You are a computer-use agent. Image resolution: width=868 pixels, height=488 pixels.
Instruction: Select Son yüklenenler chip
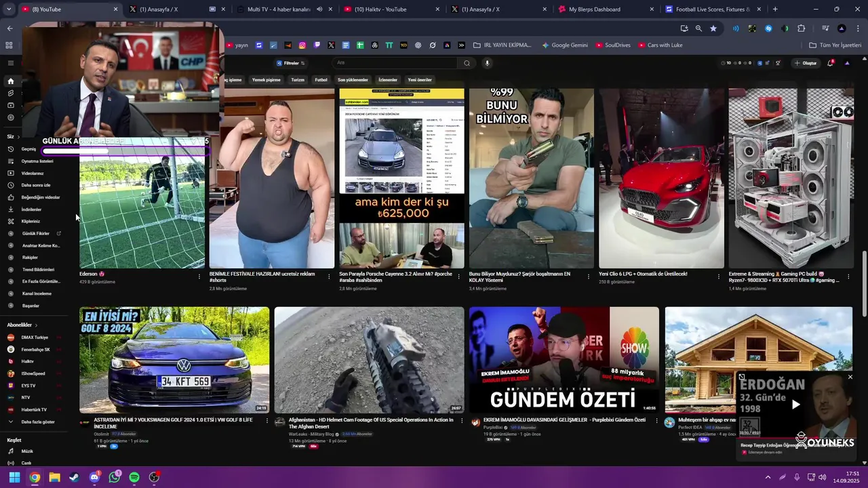point(353,80)
